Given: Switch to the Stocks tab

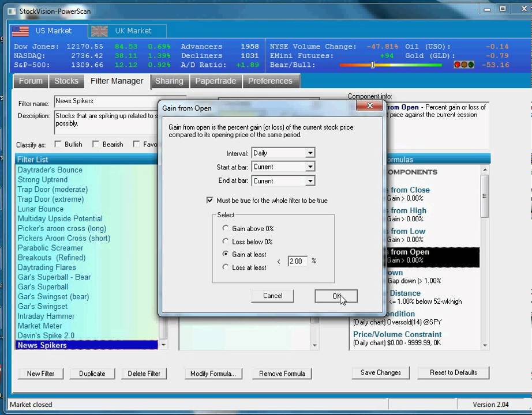Looking at the screenshot, I should click(66, 81).
